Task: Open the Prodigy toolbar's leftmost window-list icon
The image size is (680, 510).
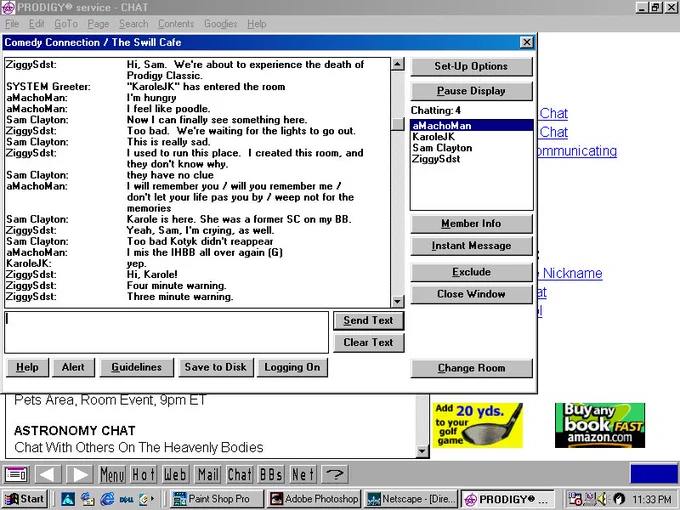Action: pos(16,474)
